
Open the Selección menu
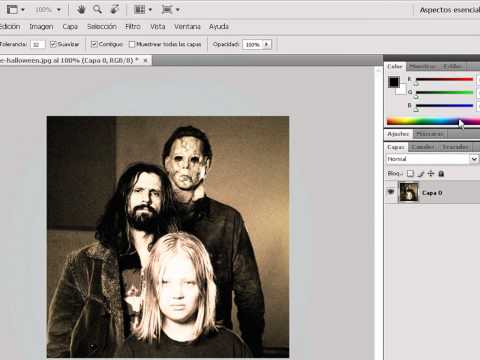pos(102,27)
